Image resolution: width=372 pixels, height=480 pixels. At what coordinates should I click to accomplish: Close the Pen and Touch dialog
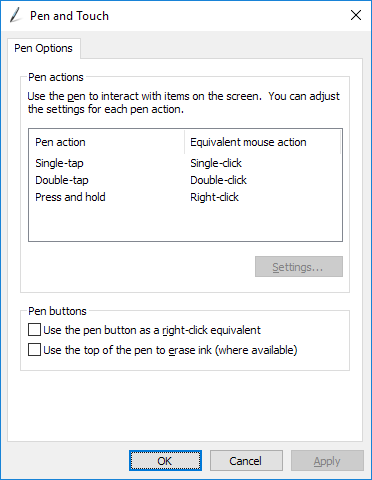pyautogui.click(x=356, y=15)
